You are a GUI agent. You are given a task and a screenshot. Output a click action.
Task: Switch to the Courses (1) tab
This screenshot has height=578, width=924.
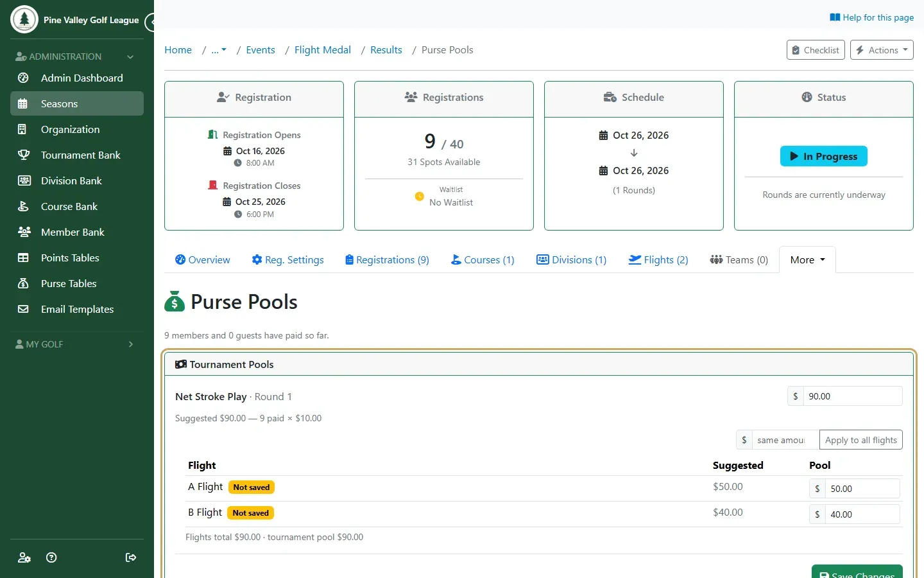pos(483,260)
